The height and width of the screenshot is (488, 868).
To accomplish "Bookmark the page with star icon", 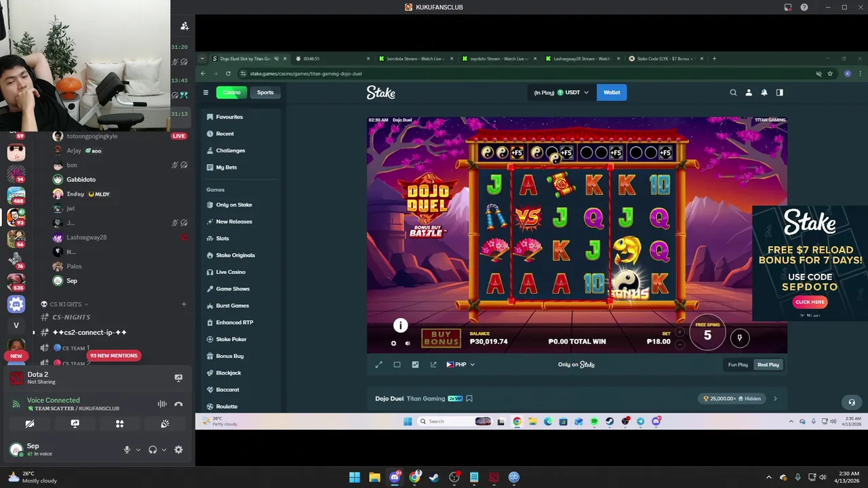I will tap(830, 73).
